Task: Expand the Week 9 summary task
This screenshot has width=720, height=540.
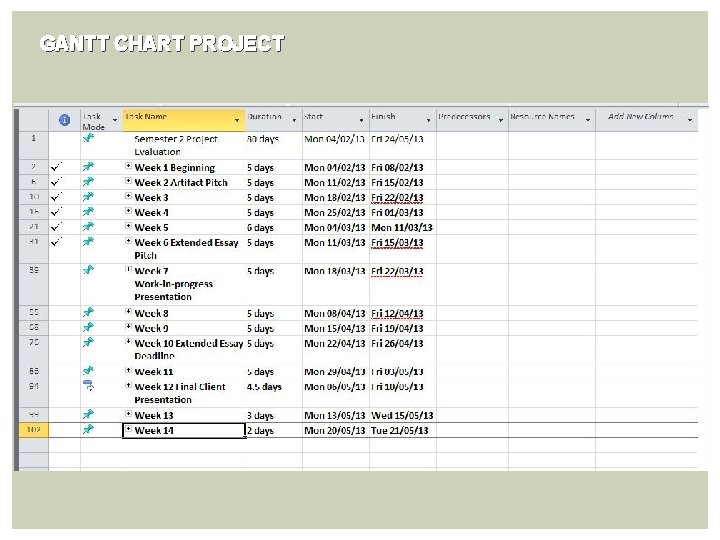Action: [129, 326]
